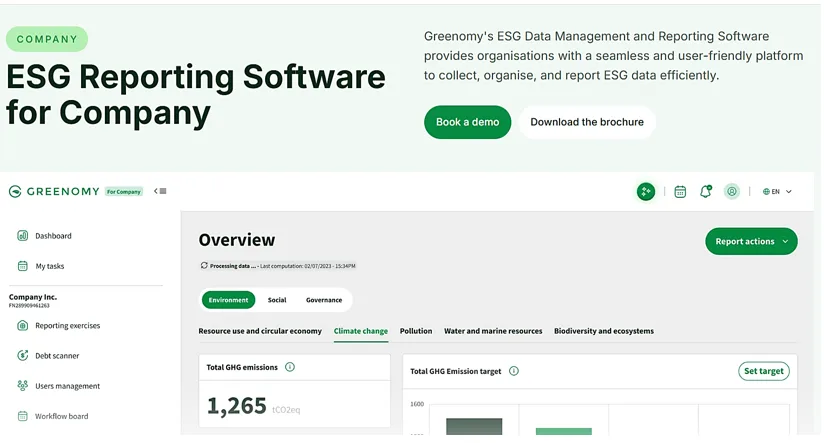Click the Reporting exercises sidebar icon

pos(23,325)
